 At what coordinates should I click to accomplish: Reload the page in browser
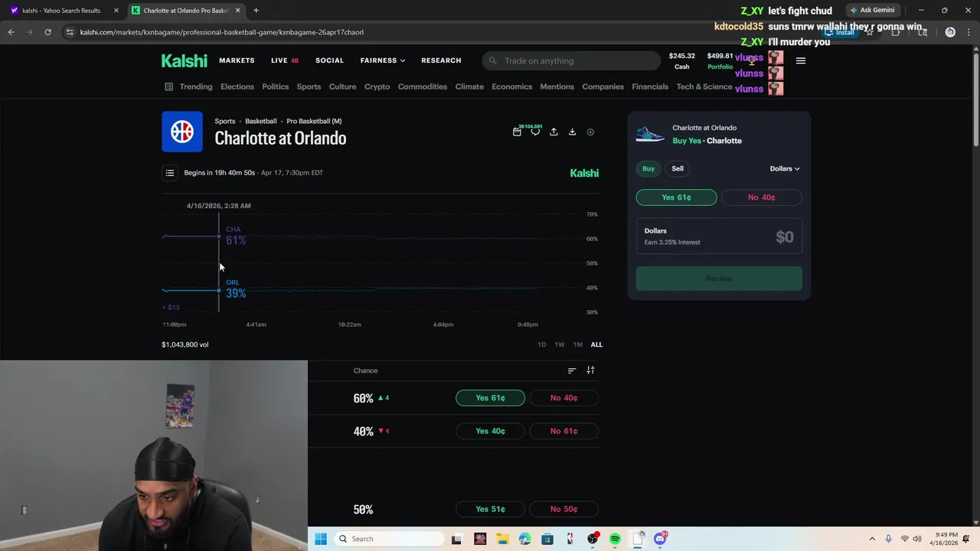[x=47, y=32]
